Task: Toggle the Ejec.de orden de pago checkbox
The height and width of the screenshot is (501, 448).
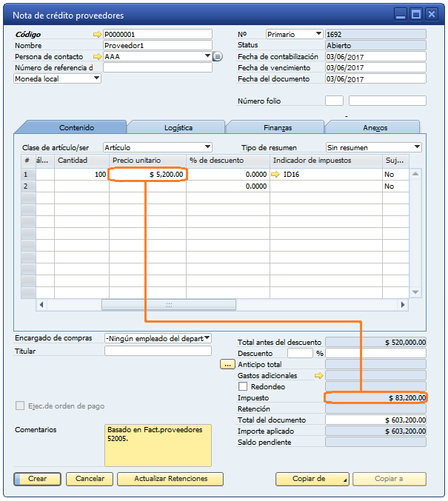Action: pyautogui.click(x=20, y=406)
